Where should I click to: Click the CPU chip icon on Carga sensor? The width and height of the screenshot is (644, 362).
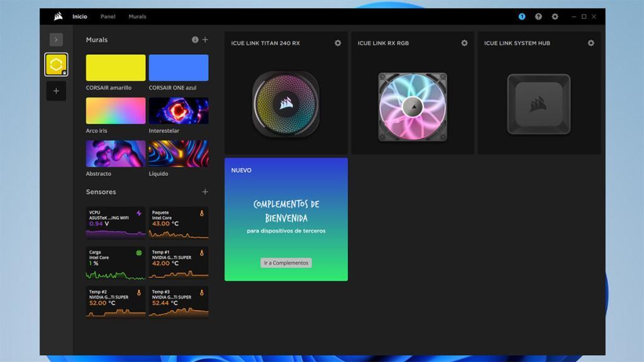pos(139,253)
